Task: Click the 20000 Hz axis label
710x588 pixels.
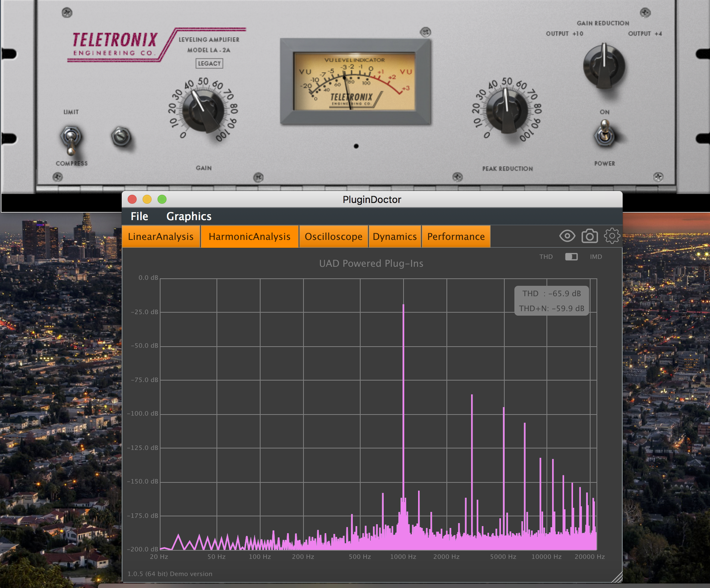Action: click(x=590, y=557)
